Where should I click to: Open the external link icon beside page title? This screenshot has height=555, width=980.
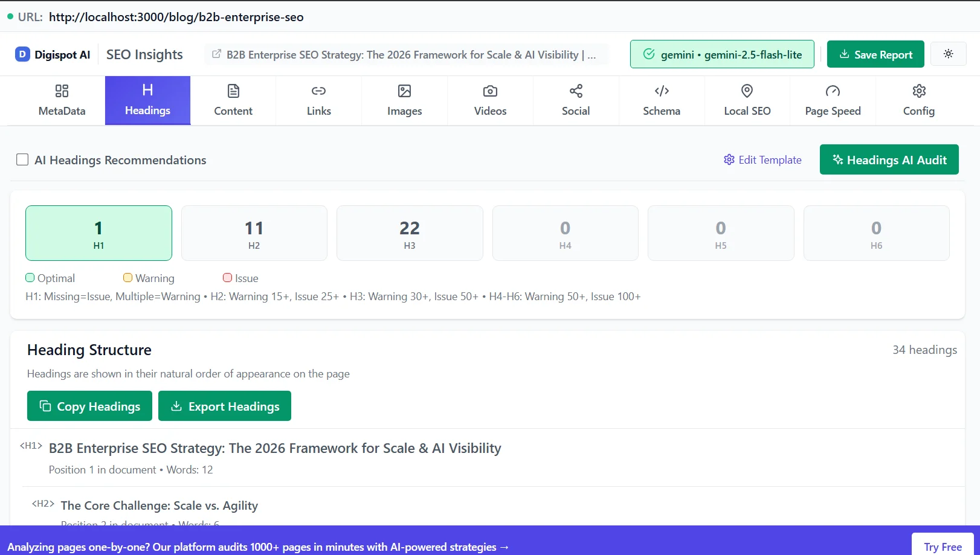[x=216, y=54]
